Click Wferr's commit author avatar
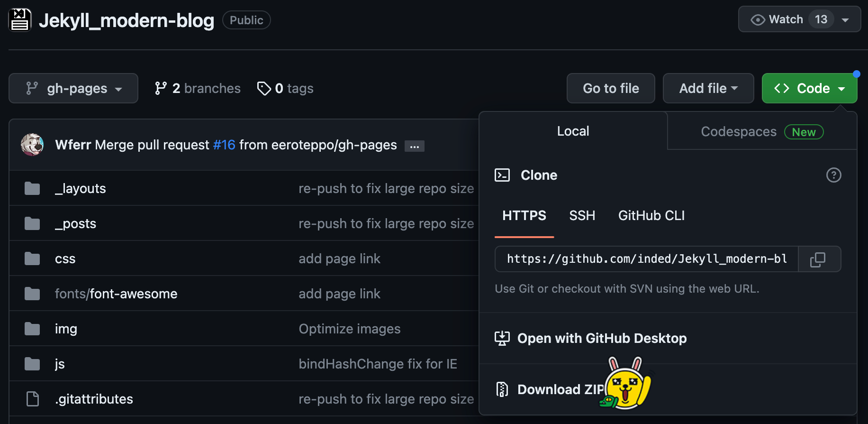This screenshot has height=424, width=868. pos(32,145)
